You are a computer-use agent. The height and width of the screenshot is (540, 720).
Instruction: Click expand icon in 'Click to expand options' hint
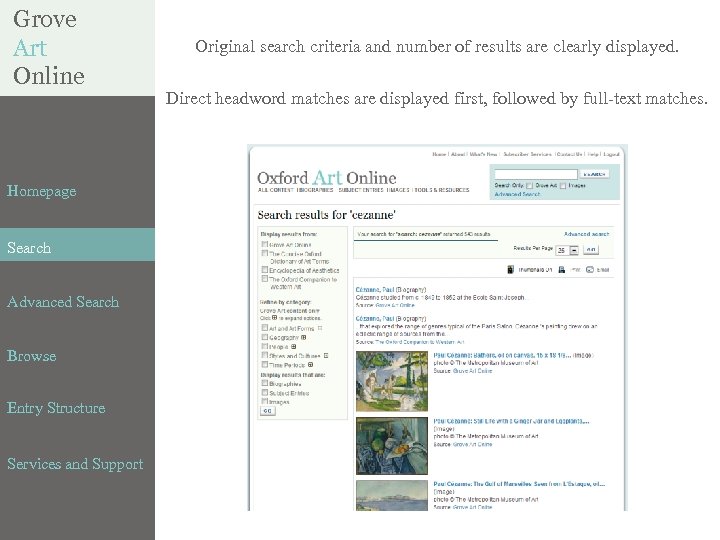click(x=274, y=318)
